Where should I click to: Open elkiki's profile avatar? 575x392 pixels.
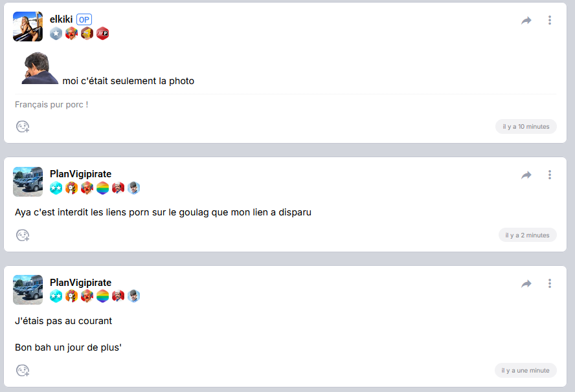click(28, 27)
